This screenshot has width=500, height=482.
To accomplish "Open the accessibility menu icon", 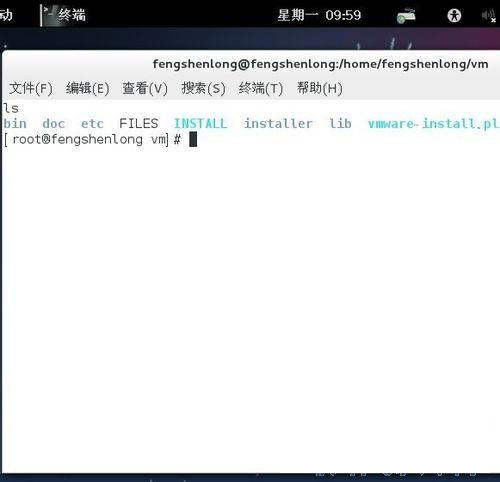I will coord(454,15).
